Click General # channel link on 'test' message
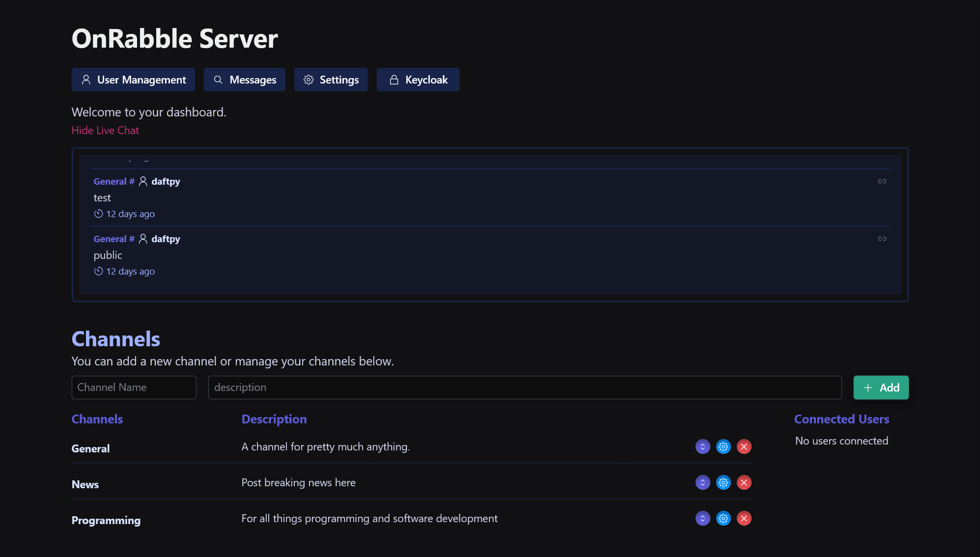Viewport: 980px width, 557px height. pos(114,181)
